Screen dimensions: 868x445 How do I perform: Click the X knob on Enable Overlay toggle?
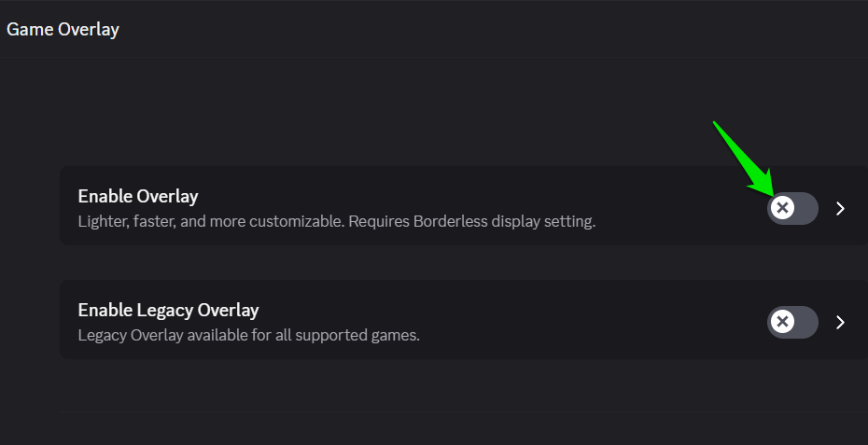pos(783,208)
